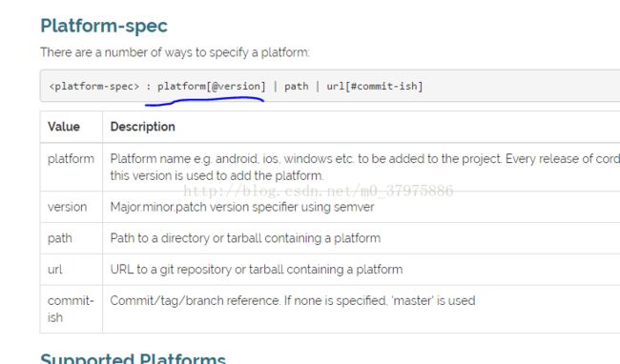Select the 'commit-ish' value cell
Screen dimensions: 620x364
72,309
